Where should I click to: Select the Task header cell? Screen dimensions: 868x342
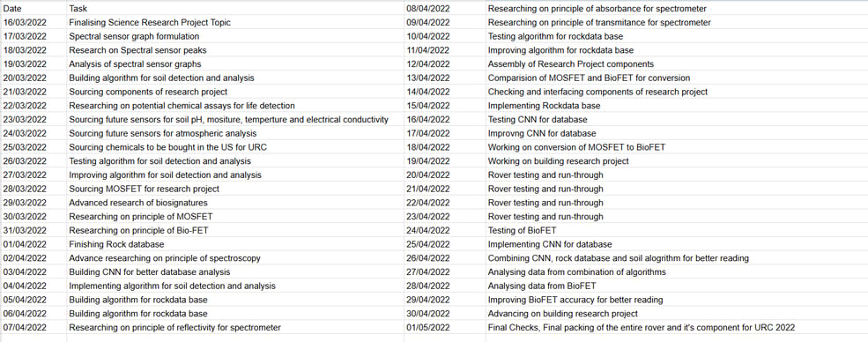[235, 8]
